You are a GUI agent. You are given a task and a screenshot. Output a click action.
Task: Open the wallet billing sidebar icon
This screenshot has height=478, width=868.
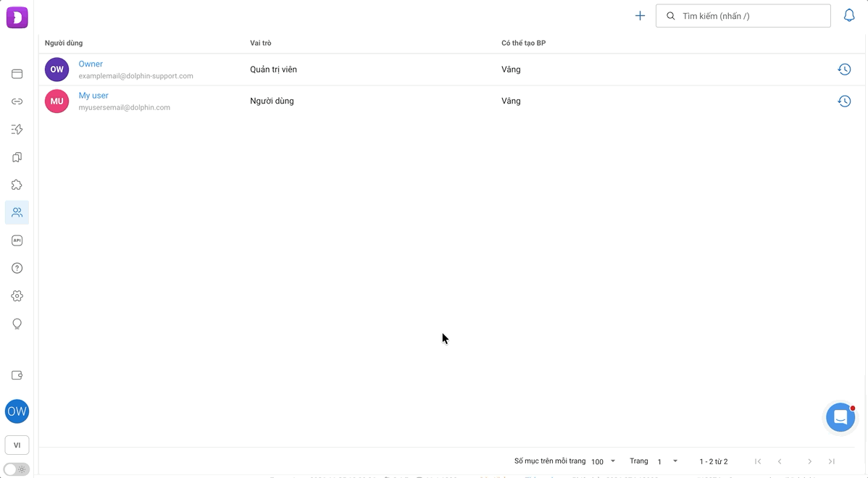coord(17,376)
